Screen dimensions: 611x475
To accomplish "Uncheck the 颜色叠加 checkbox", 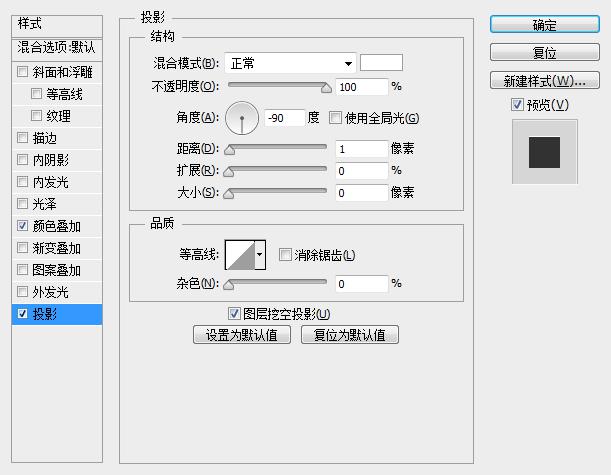I will point(23,226).
